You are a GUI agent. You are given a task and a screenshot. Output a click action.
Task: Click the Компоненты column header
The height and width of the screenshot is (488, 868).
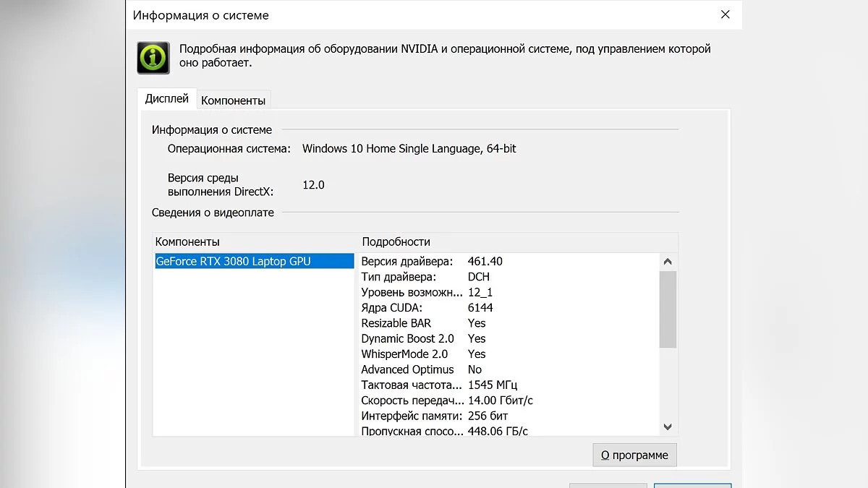pos(187,241)
